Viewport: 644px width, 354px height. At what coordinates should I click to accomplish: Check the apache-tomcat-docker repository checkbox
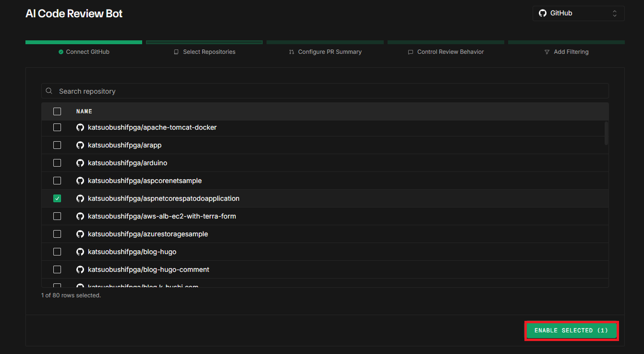point(57,127)
